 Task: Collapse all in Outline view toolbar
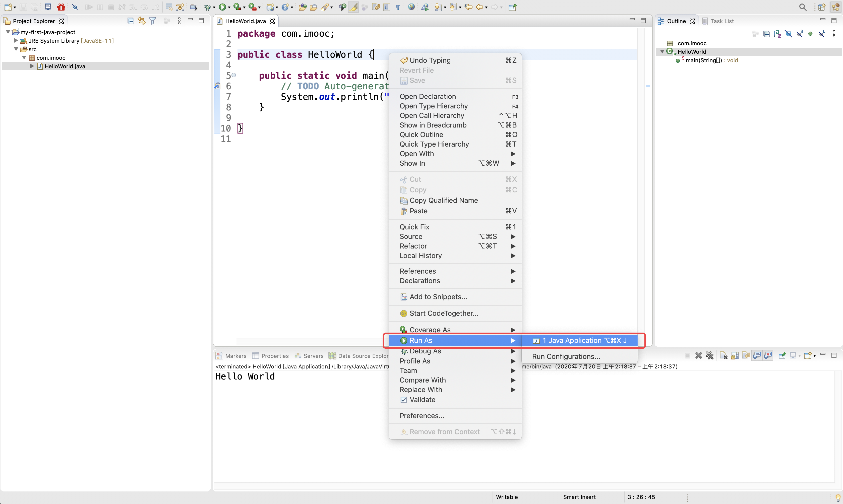766,34
